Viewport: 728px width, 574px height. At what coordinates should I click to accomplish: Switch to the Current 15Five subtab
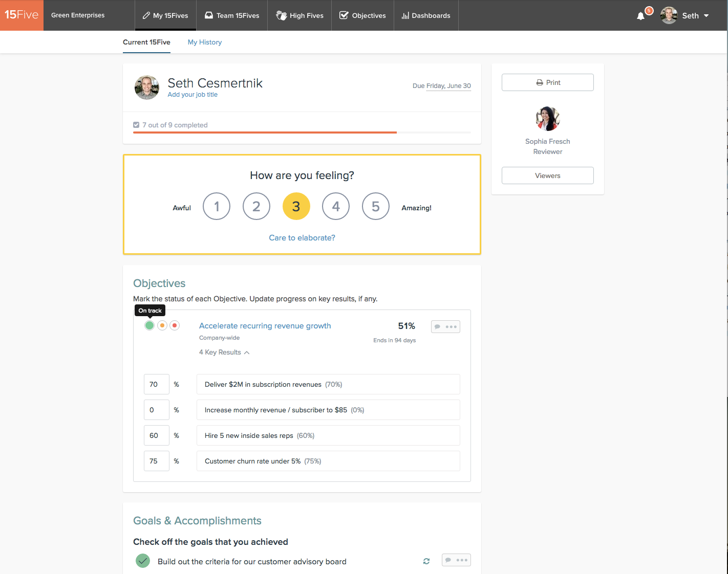[x=146, y=42]
